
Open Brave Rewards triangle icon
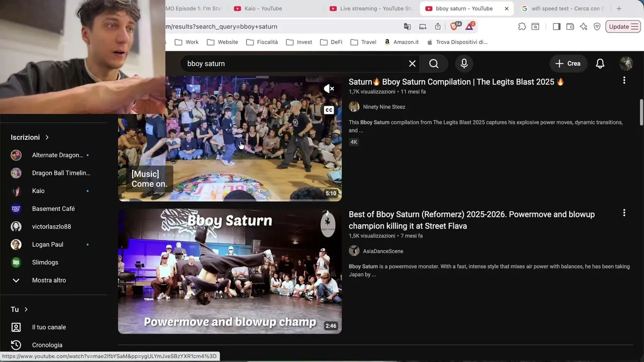pos(470,26)
